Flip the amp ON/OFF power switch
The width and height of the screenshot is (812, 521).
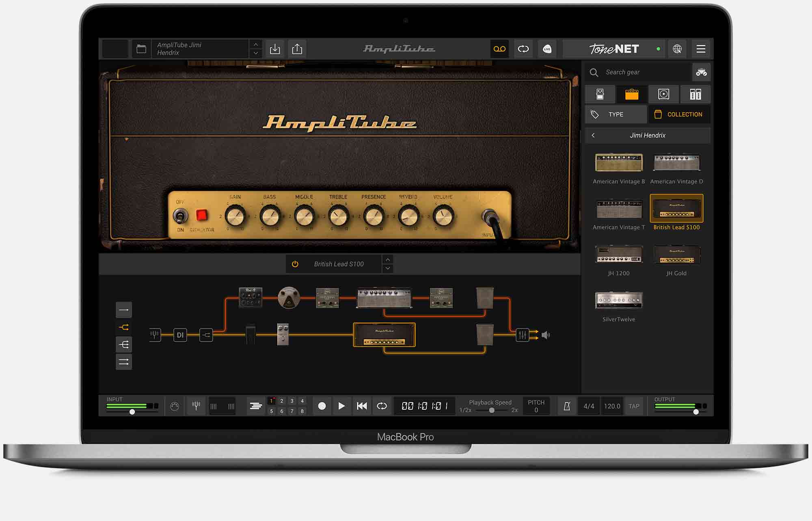tap(180, 216)
